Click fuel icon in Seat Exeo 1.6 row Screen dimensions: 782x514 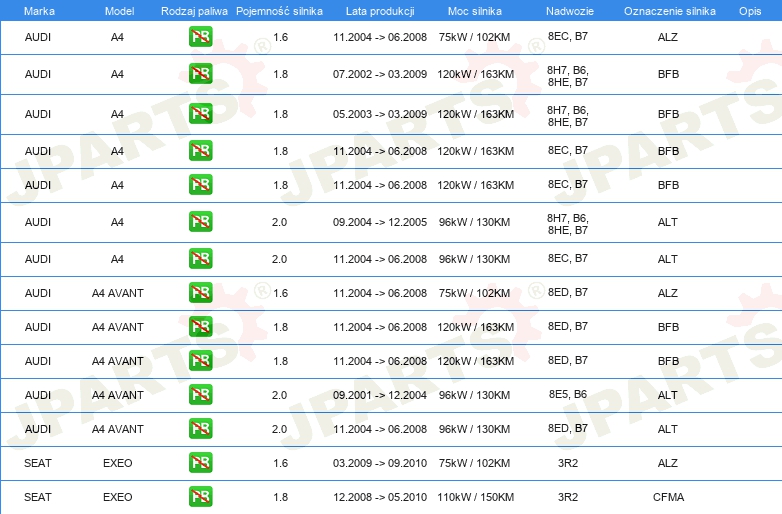coord(200,463)
